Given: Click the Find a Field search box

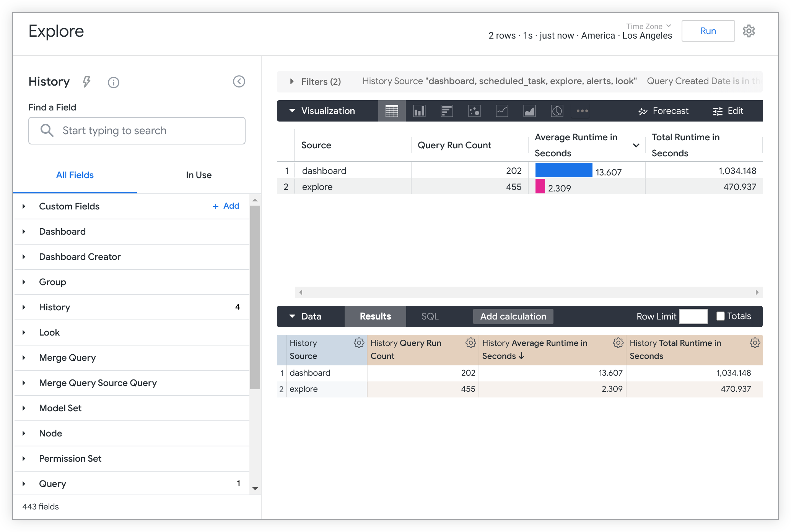Looking at the screenshot, I should tap(137, 131).
